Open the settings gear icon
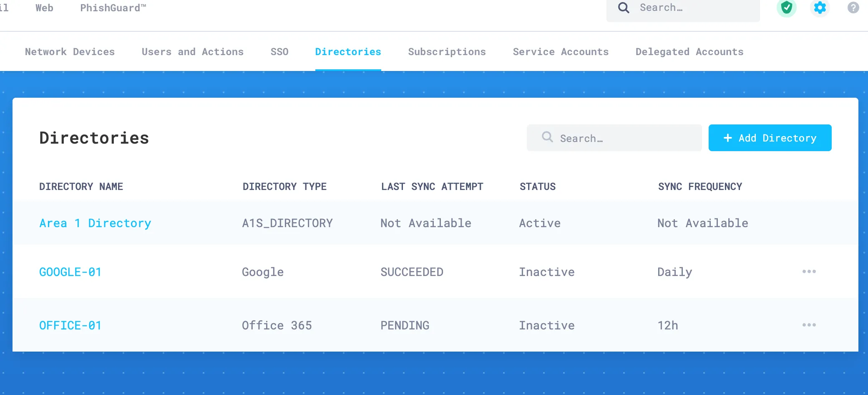The image size is (868, 395). point(819,8)
